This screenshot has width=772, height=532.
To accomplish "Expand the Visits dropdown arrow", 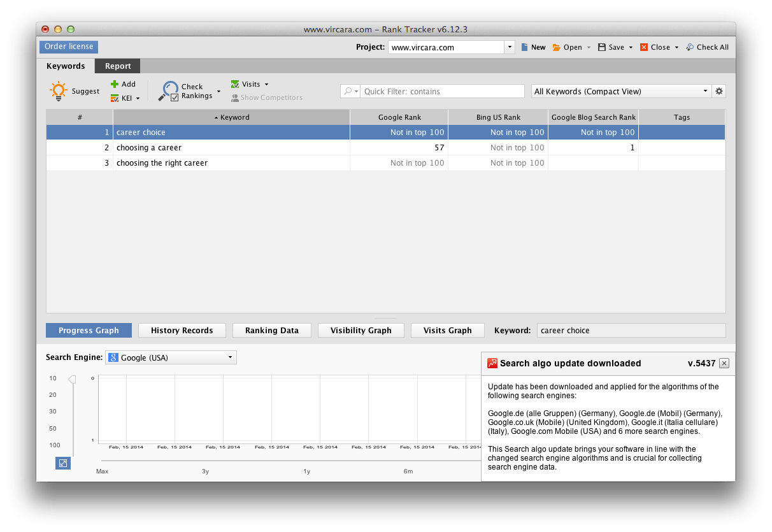I will 266,84.
